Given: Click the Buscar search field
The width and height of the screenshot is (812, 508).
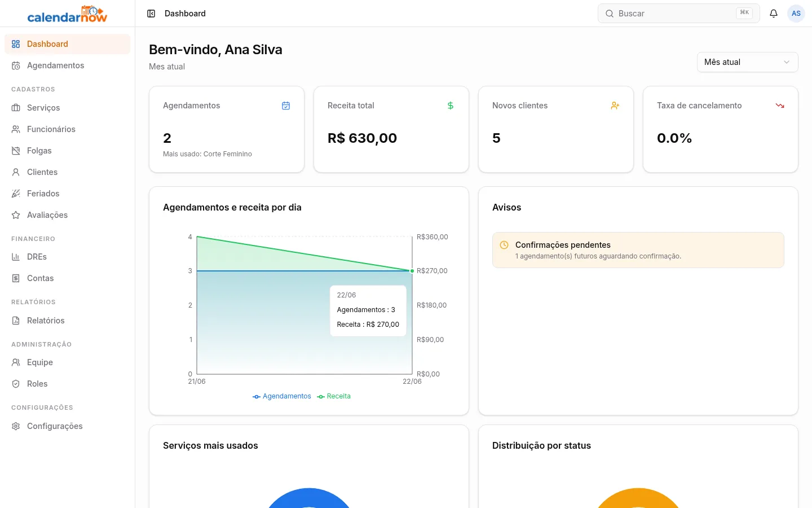Looking at the screenshot, I should 679,14.
